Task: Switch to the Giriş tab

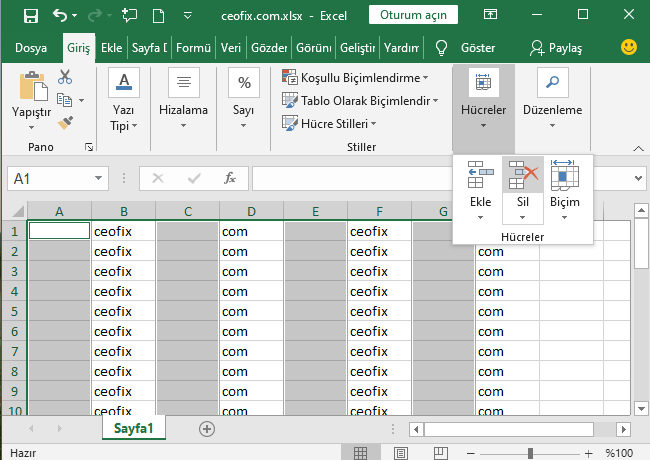Action: (79, 48)
